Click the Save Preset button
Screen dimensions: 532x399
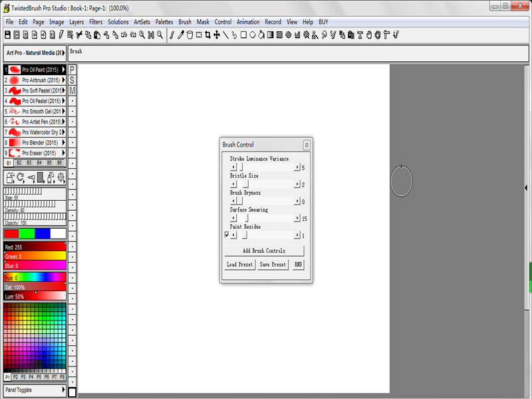tap(273, 264)
